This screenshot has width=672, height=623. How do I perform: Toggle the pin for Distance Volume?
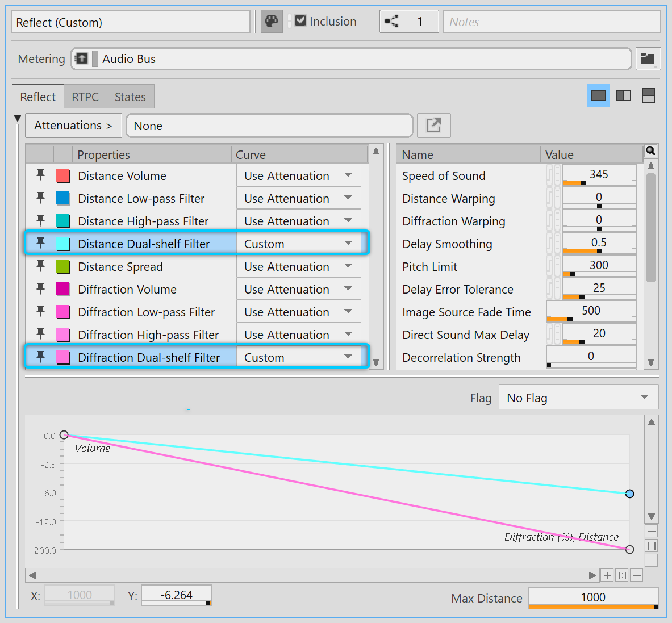pyautogui.click(x=40, y=175)
